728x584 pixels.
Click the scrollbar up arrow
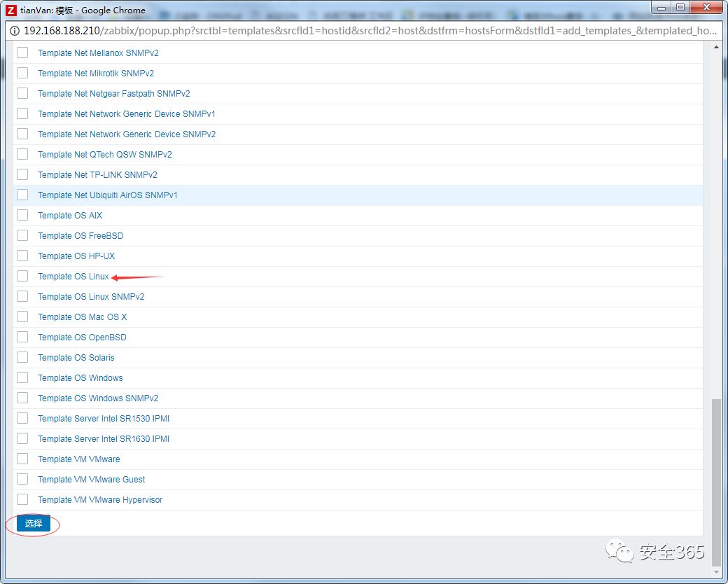click(x=716, y=47)
